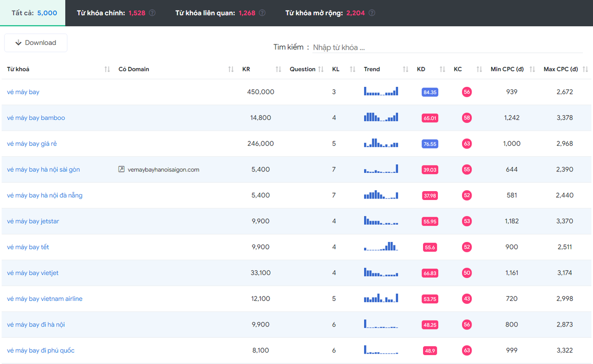Select the Tất cả 5,000 tab

(x=34, y=13)
